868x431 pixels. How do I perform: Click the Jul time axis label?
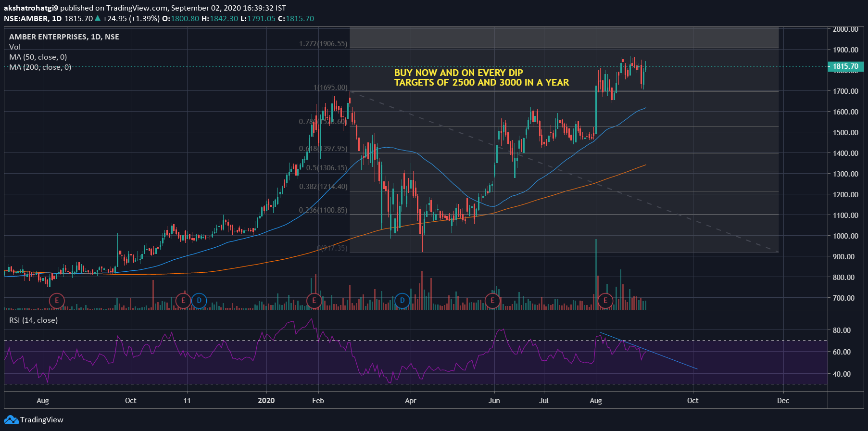pos(543,400)
